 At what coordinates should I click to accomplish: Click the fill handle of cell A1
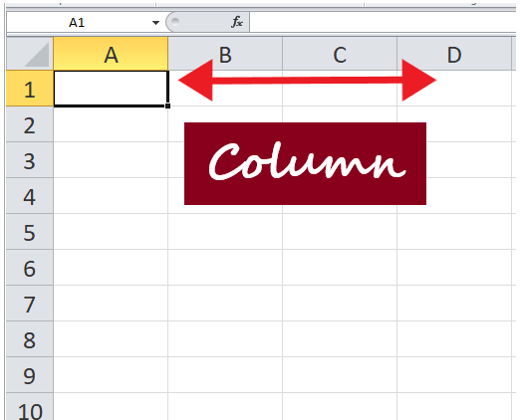pos(167,105)
